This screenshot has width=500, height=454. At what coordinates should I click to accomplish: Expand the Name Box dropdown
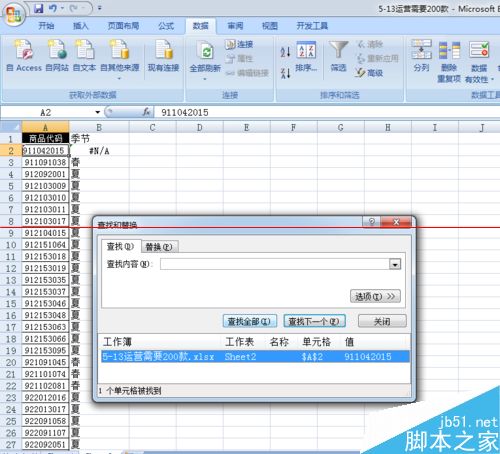pyautogui.click(x=97, y=112)
